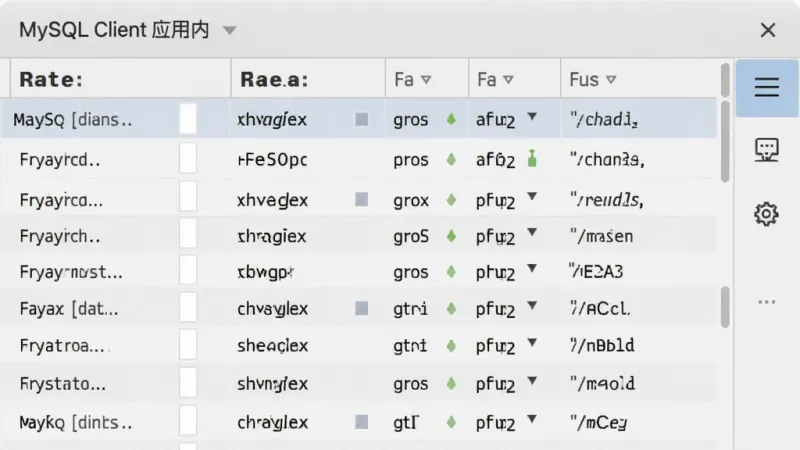
Task: Open the Fus column filter arrow
Action: (x=611, y=80)
